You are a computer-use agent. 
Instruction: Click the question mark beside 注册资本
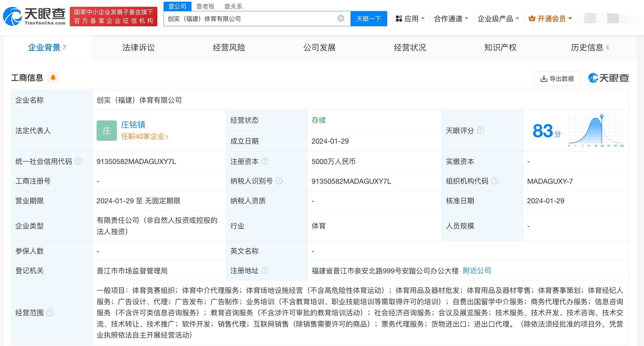pos(265,161)
